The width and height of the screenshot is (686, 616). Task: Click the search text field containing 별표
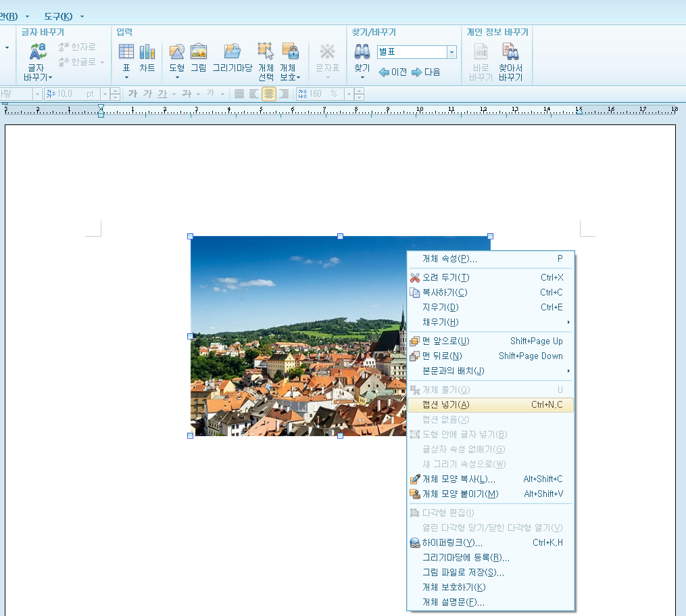click(412, 52)
